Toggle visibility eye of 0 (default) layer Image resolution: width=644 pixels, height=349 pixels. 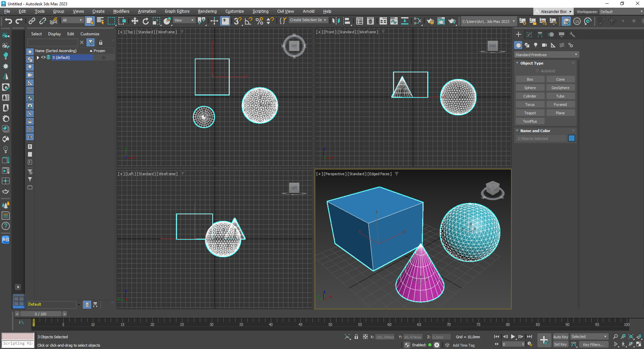pyautogui.click(x=43, y=57)
